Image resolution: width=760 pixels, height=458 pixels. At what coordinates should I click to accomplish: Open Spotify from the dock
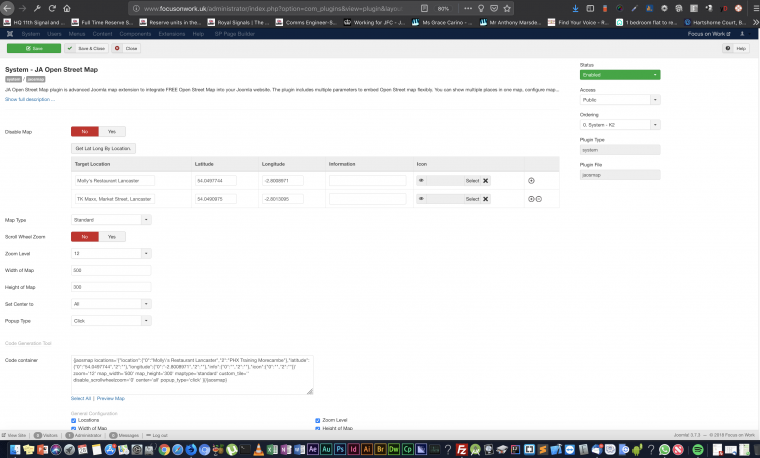(x=698, y=449)
